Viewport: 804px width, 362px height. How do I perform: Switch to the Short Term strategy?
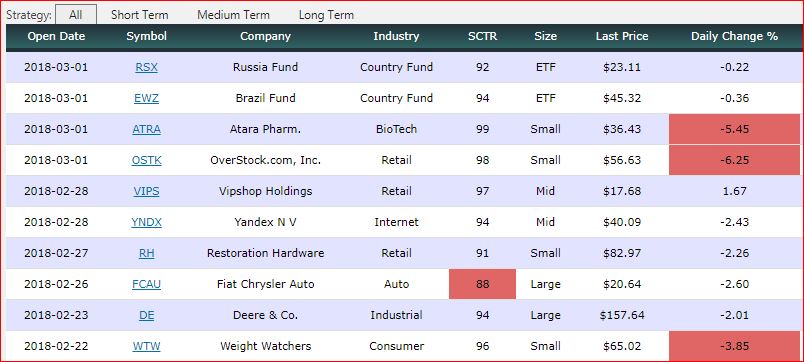tap(139, 15)
